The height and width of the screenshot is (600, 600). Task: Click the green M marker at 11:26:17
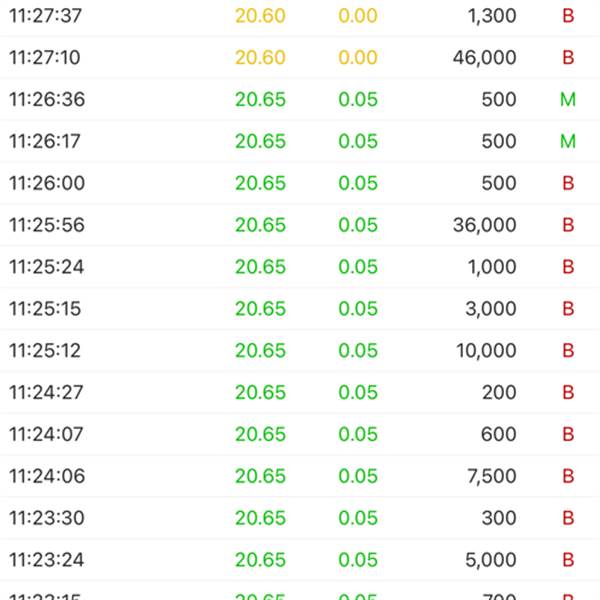click(x=568, y=141)
